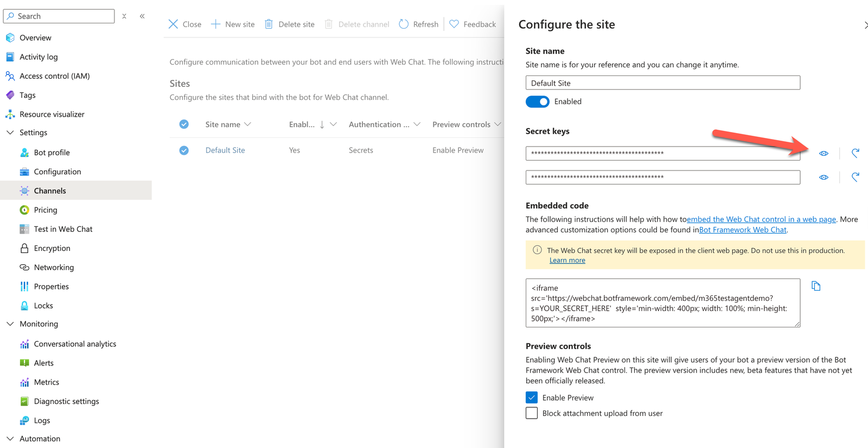Click the sidebar Search box
Image resolution: width=868 pixels, height=448 pixels.
point(59,16)
